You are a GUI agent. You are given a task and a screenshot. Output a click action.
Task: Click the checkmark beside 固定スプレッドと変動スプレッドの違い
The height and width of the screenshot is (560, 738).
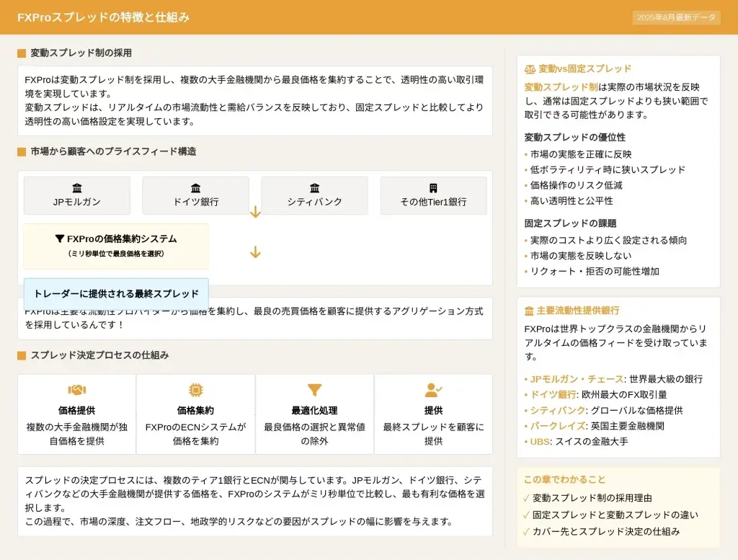point(526,515)
